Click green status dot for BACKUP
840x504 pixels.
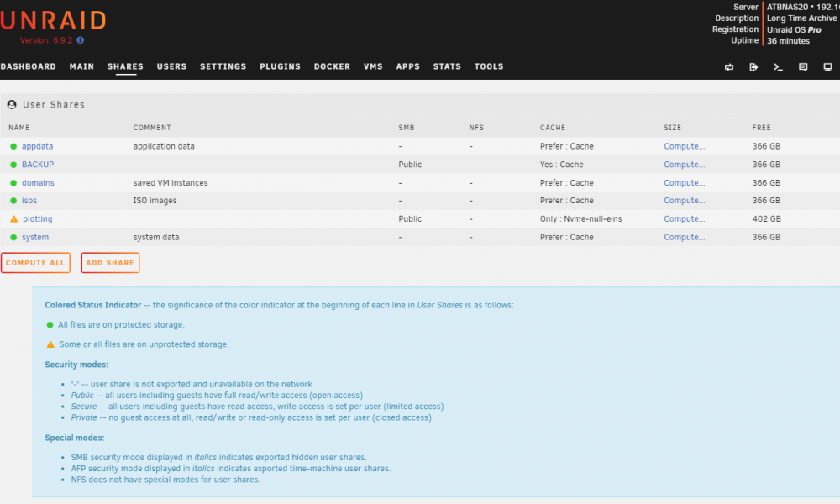click(13, 165)
